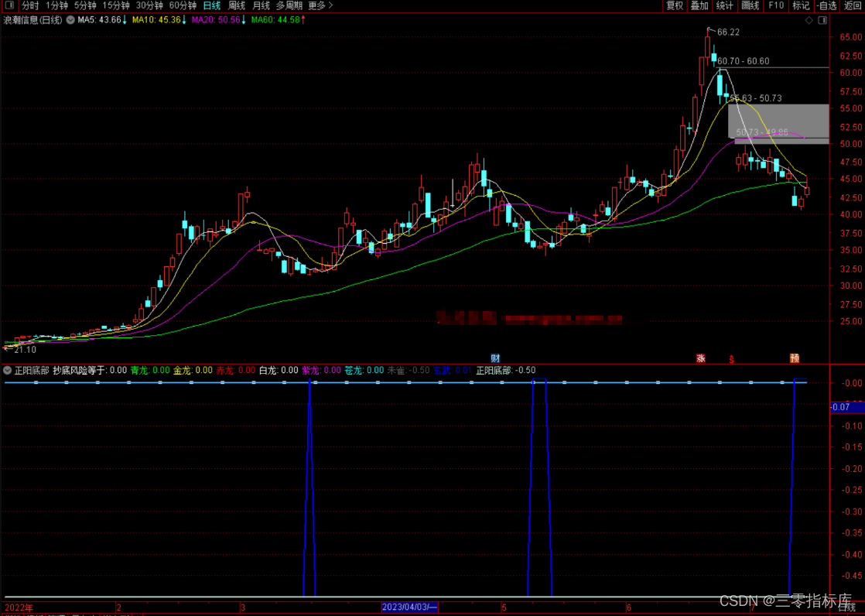The image size is (865, 616).
Task: Click the 60.70 - 60.60 gap label
Action: [x=743, y=61]
